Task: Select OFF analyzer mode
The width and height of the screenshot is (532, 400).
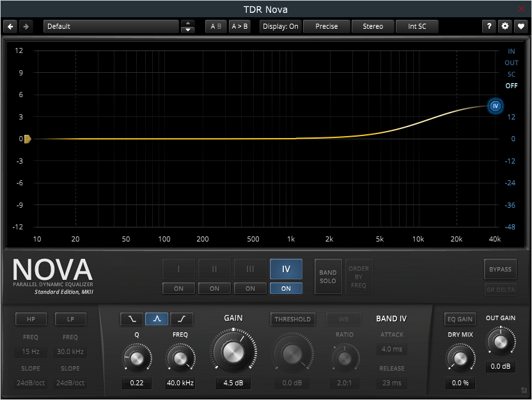Action: 512,86
